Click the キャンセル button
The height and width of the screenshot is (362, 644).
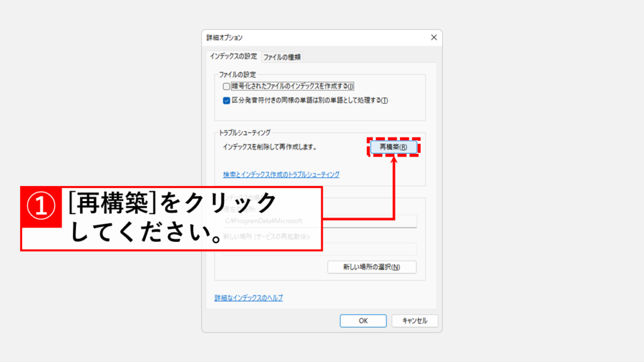click(415, 321)
